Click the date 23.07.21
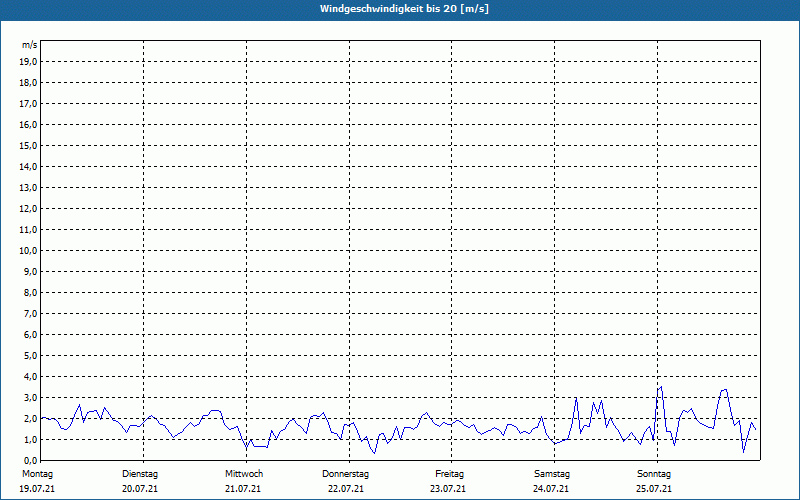 448,489
